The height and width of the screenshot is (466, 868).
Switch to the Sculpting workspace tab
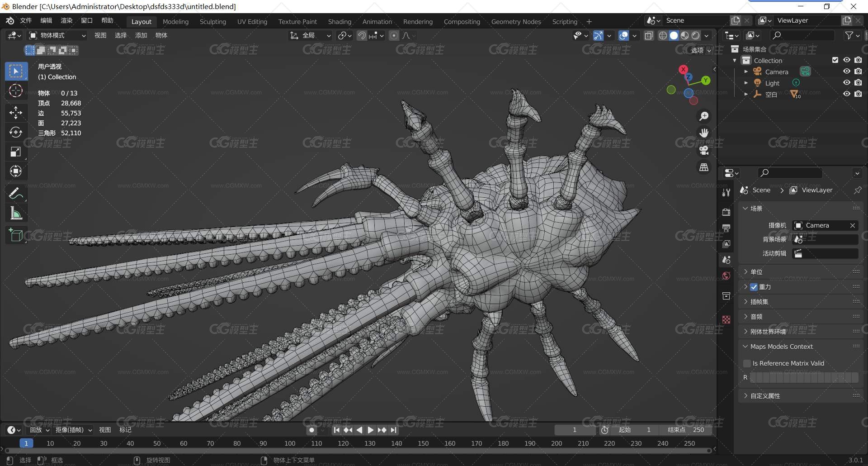click(213, 22)
